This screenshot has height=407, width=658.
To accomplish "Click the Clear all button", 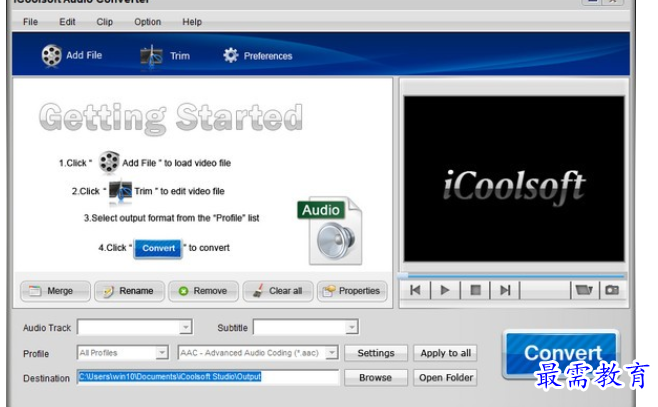I will [278, 291].
